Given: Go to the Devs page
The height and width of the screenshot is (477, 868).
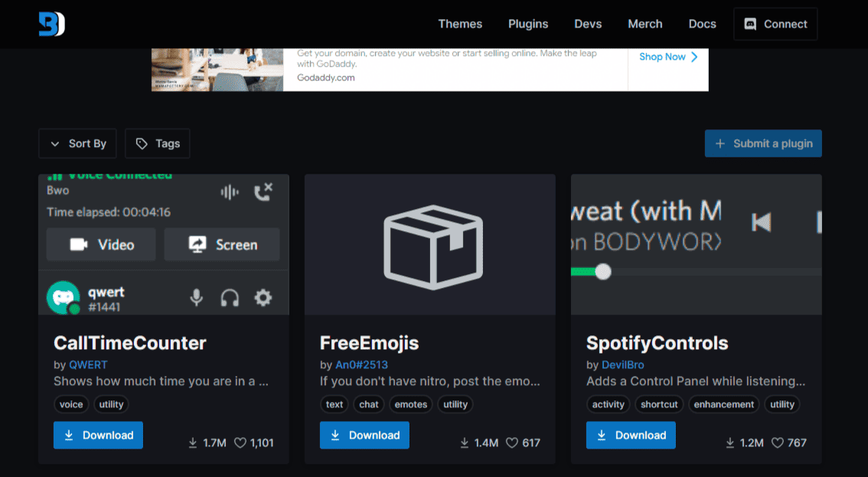Looking at the screenshot, I should (x=588, y=24).
